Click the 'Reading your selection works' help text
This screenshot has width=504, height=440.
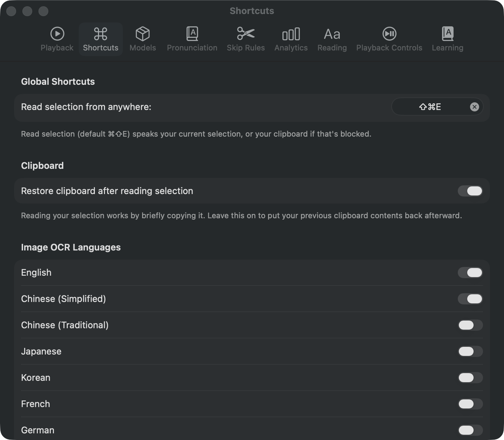point(241,216)
